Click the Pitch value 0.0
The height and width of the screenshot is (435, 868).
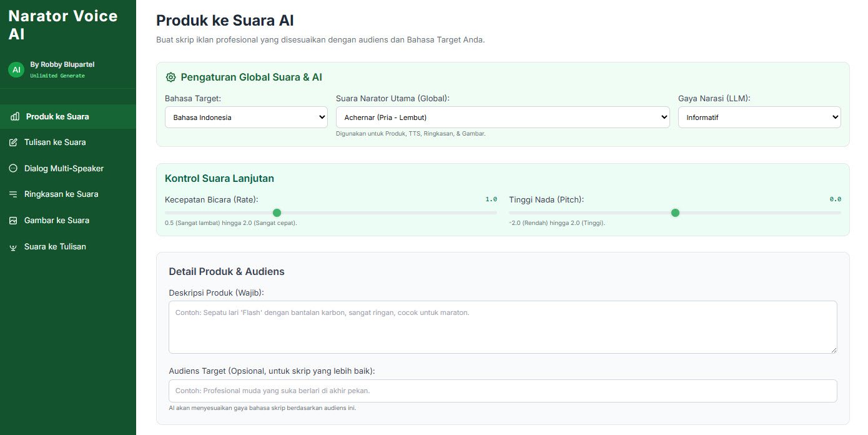click(836, 199)
